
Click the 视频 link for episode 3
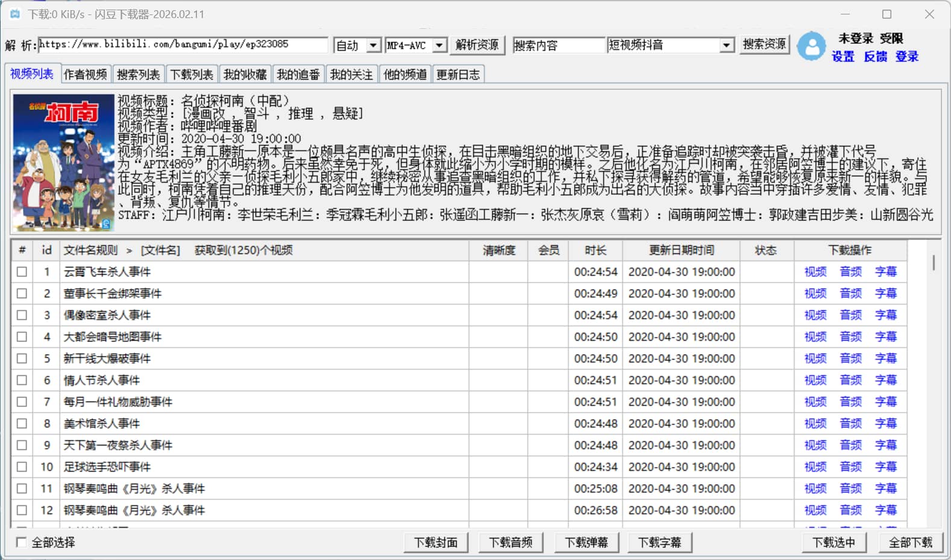pyautogui.click(x=815, y=315)
